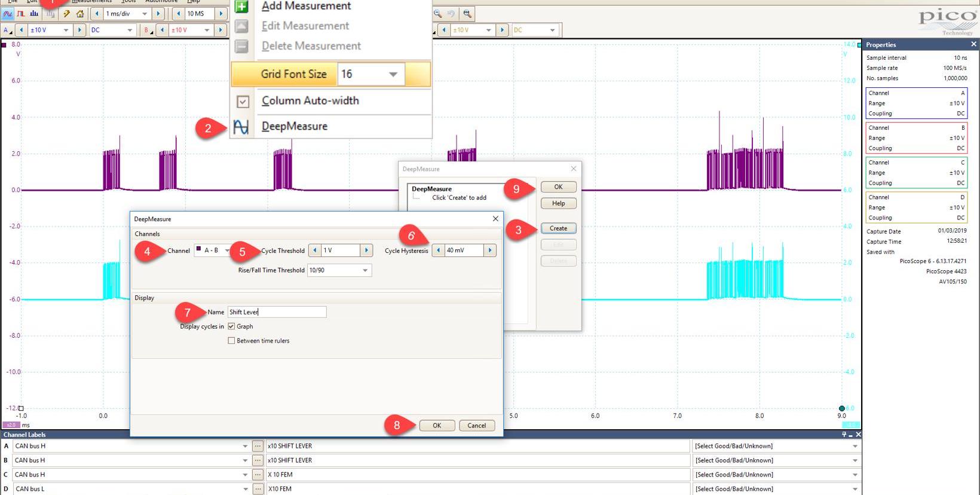Click the undo zoom icon
Viewport: 980px width, 495px height.
(452, 13)
